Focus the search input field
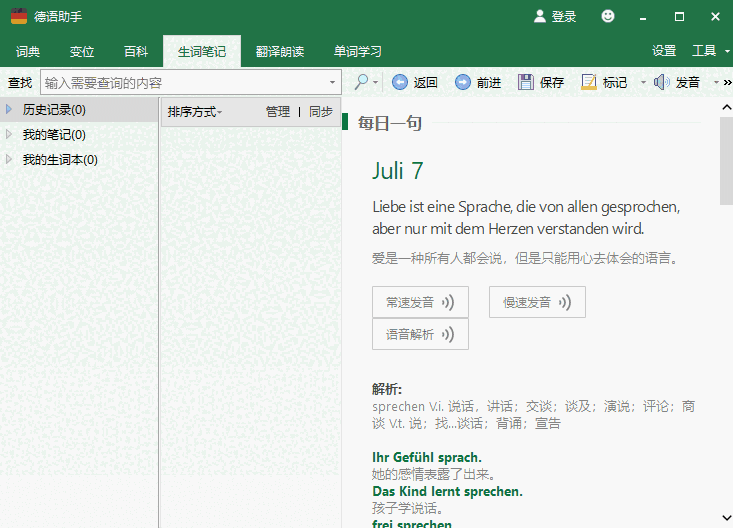The width and height of the screenshot is (733, 528). tap(185, 83)
